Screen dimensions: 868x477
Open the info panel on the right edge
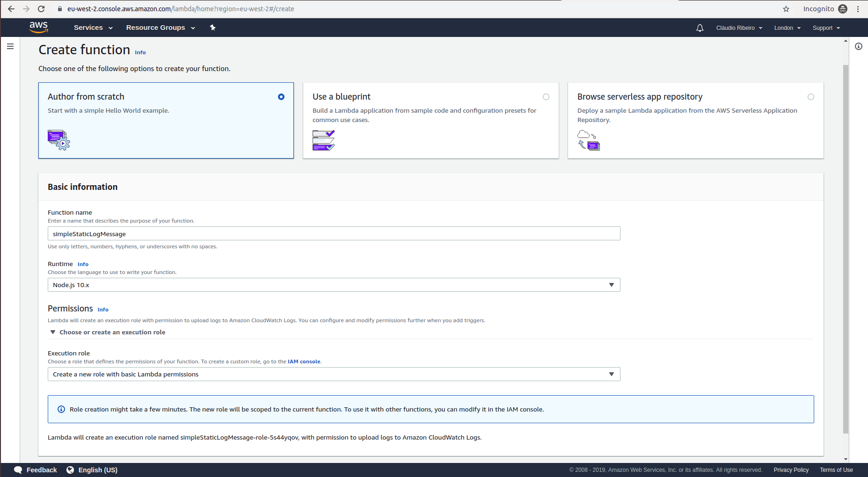(858, 46)
